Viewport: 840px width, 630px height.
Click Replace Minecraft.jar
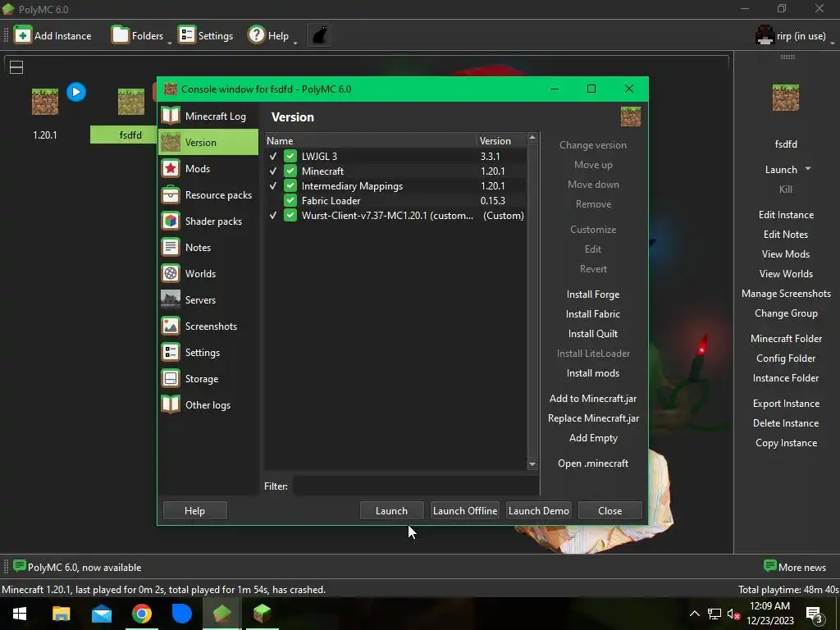(x=593, y=418)
